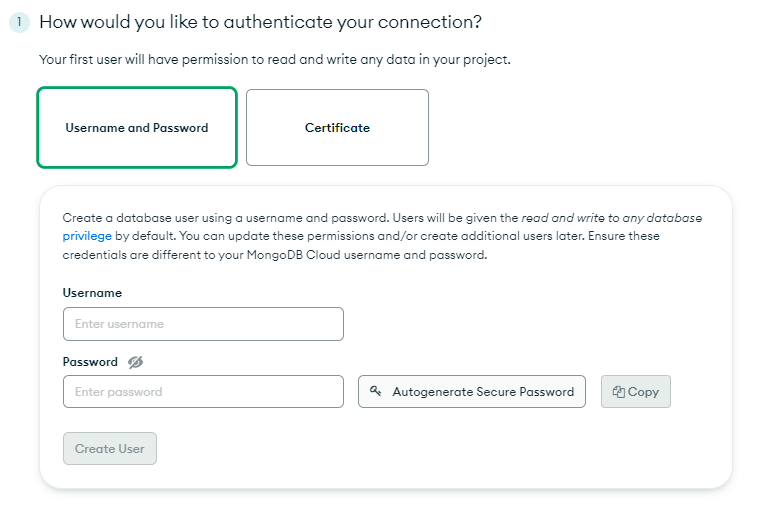Toggle password visibility with the crossed eye icon
The image size is (761, 511).
(x=135, y=362)
